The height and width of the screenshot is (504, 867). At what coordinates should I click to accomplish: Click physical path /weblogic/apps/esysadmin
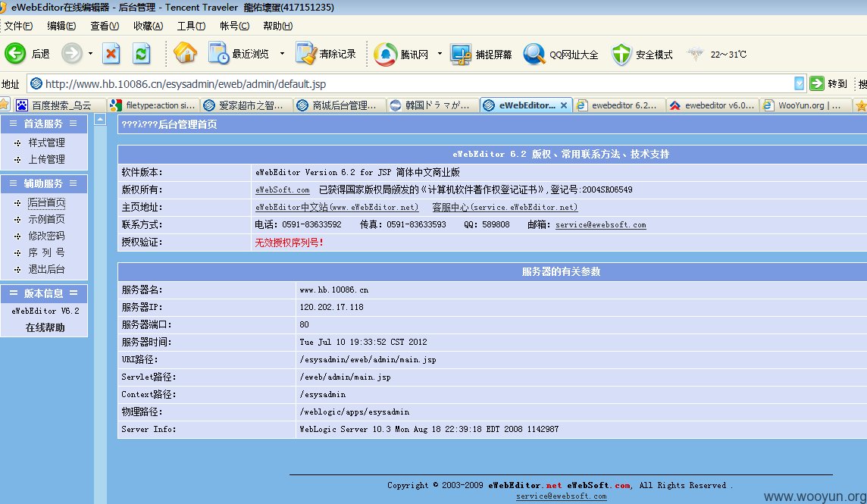[355, 412]
